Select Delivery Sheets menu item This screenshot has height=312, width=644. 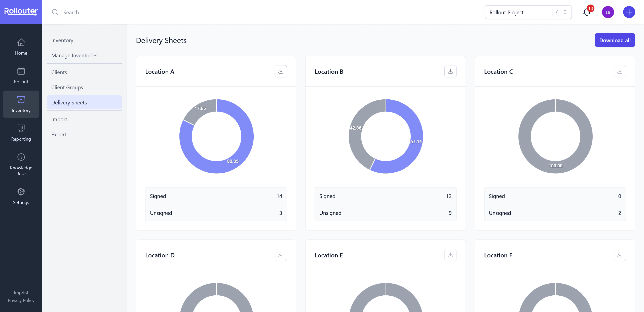point(84,102)
